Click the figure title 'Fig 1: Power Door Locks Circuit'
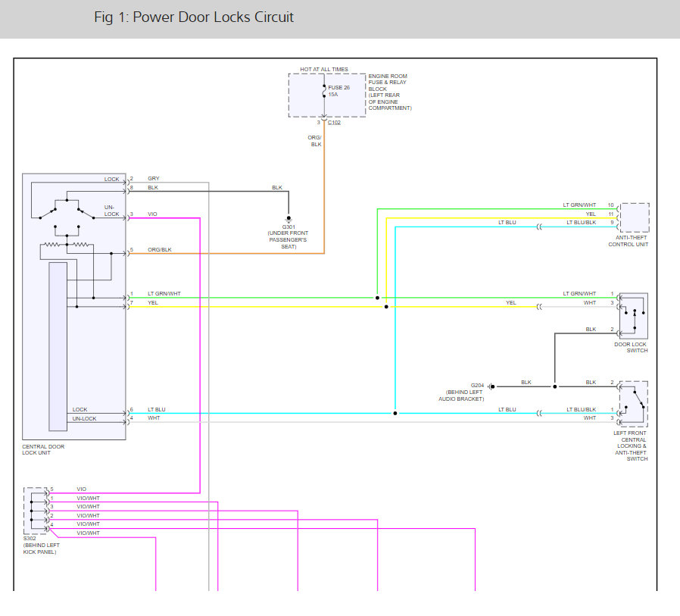This screenshot has width=680, height=616. click(194, 17)
